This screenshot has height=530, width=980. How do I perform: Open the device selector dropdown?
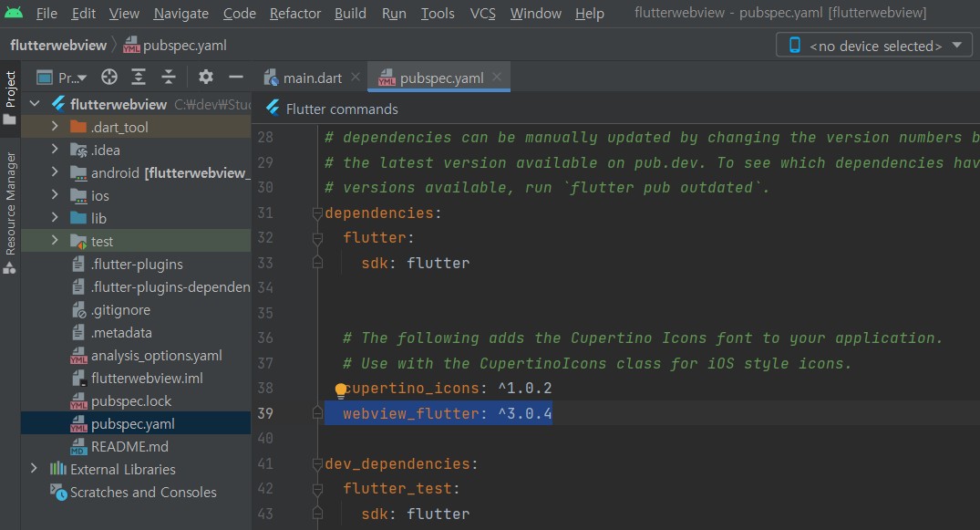(873, 46)
